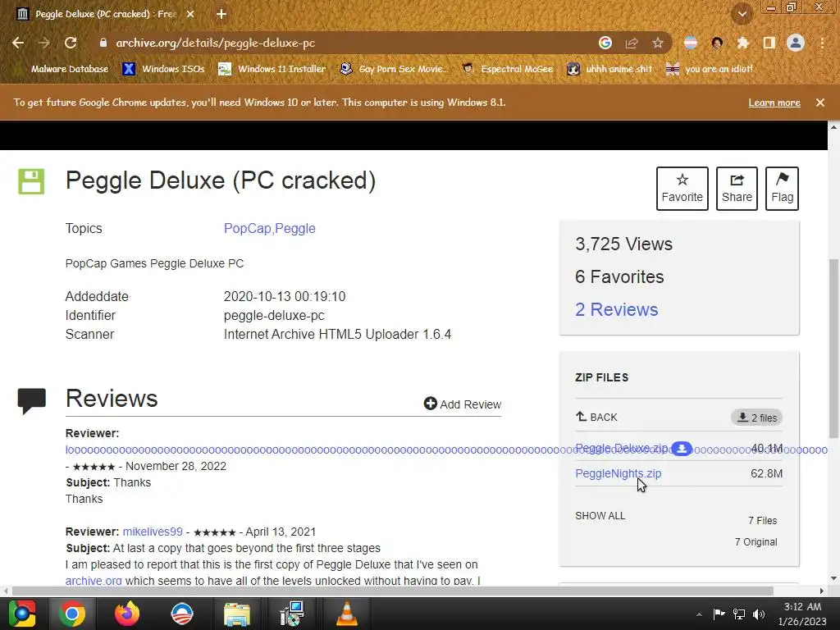Open Firefox from the taskbar
The width and height of the screenshot is (840, 630).
click(127, 614)
